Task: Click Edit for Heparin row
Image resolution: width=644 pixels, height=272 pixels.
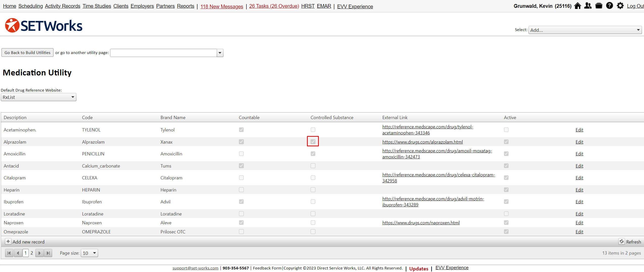Action: [579, 190]
